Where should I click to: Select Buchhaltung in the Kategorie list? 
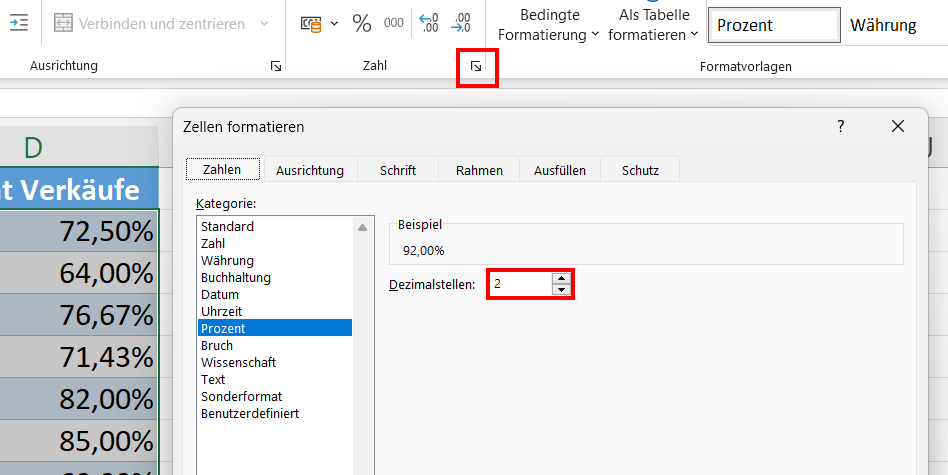236,277
